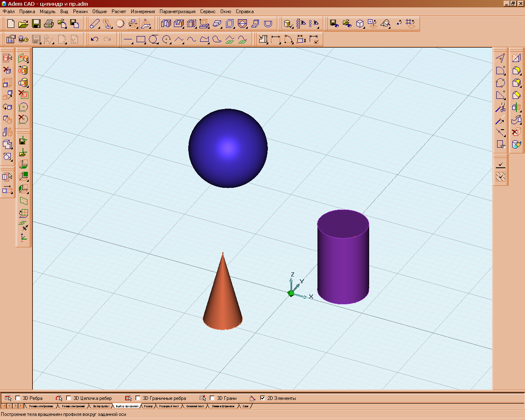
Task: Select the 3D cube view icon
Action: (x=360, y=24)
